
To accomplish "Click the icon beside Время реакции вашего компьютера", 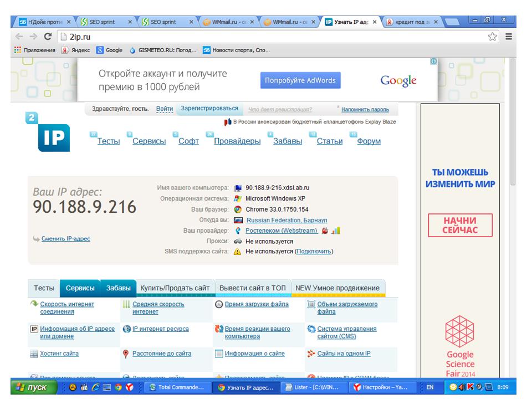I will coord(219,329).
